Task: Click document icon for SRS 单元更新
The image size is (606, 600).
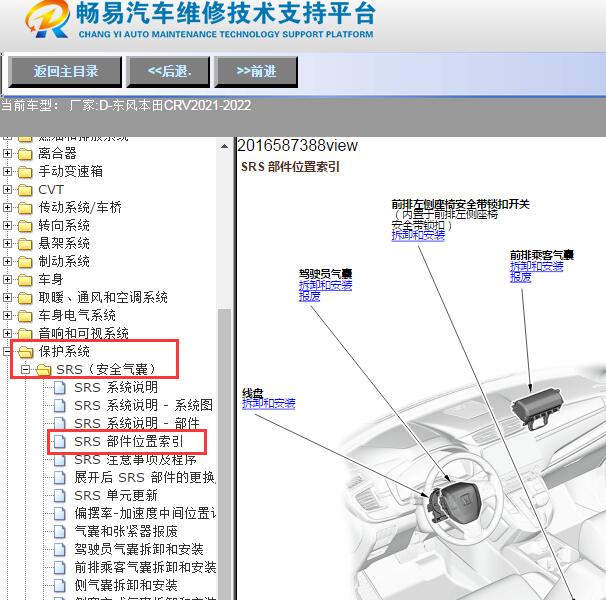Action: [x=60, y=496]
